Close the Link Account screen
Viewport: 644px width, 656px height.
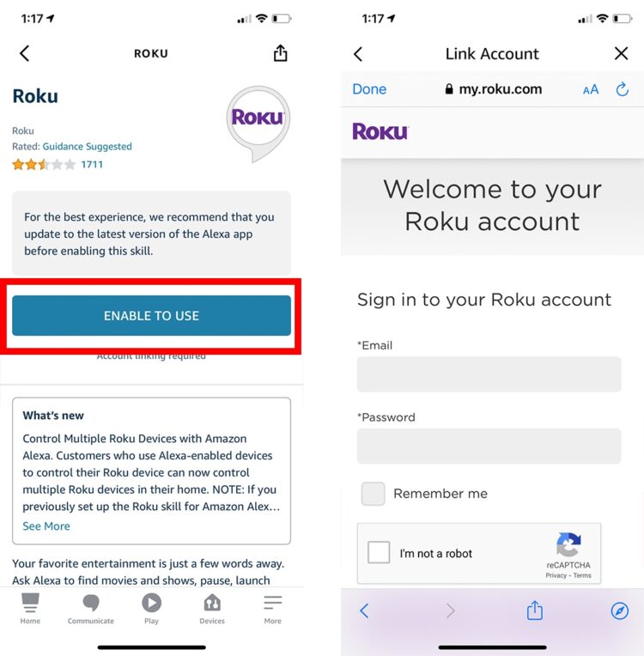coord(621,53)
